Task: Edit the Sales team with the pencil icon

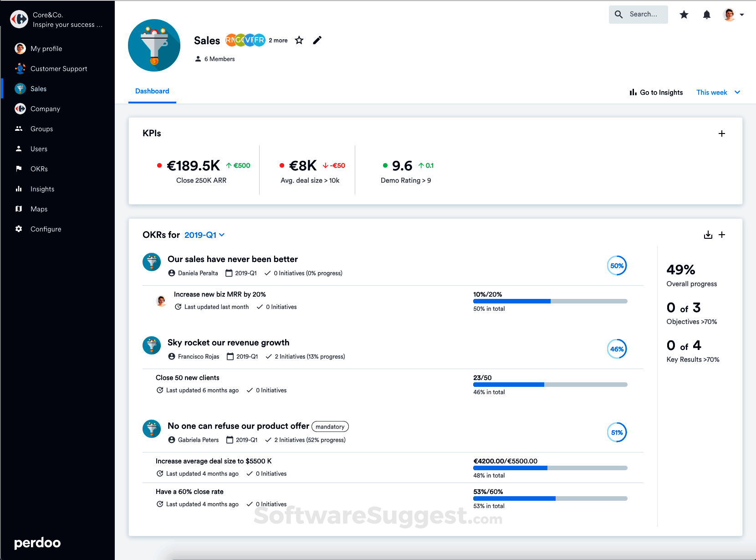Action: [x=317, y=41]
